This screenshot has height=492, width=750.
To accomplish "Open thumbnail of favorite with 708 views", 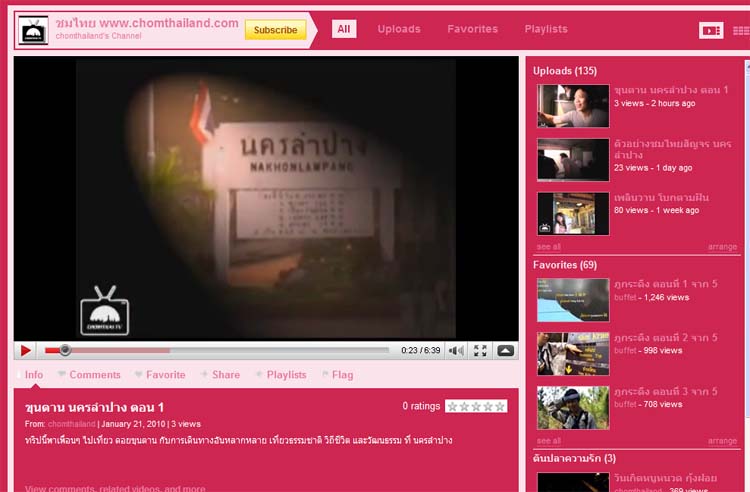I will click(573, 408).
